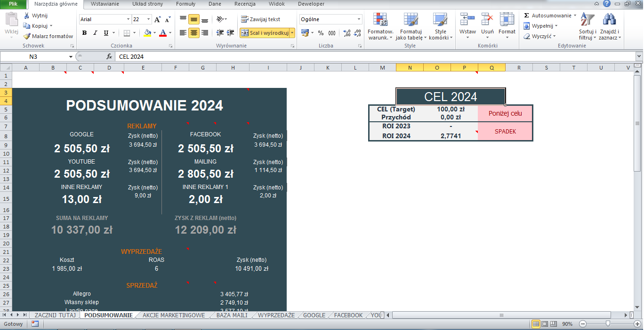Click the zoom slider handle in status bar
Viewport: 644px width, 330px height.
point(608,324)
